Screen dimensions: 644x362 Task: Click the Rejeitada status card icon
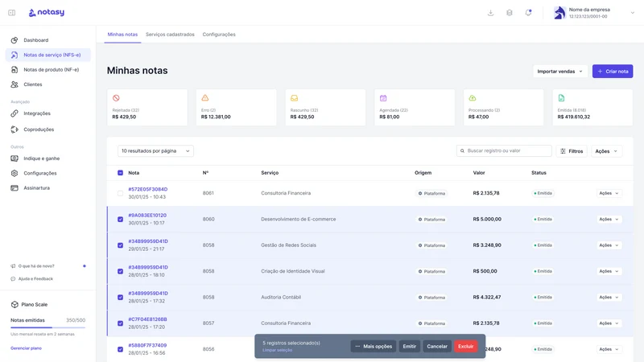pos(116,98)
